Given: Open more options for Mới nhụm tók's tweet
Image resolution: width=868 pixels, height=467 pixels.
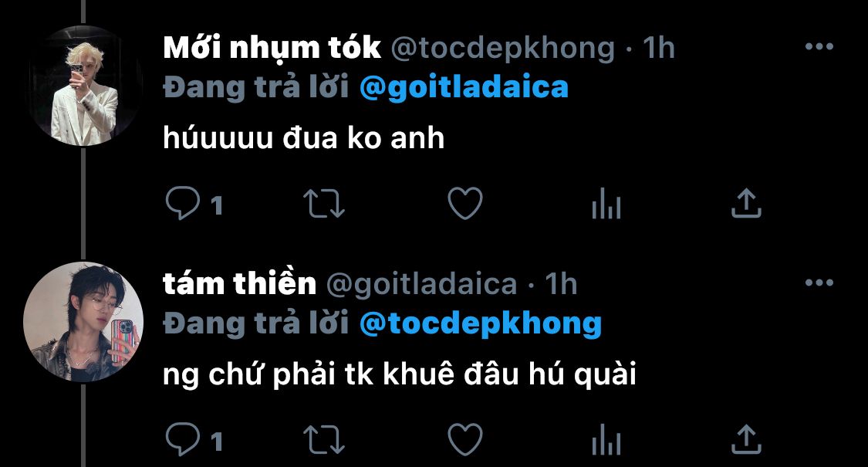Looking at the screenshot, I should click(x=819, y=46).
